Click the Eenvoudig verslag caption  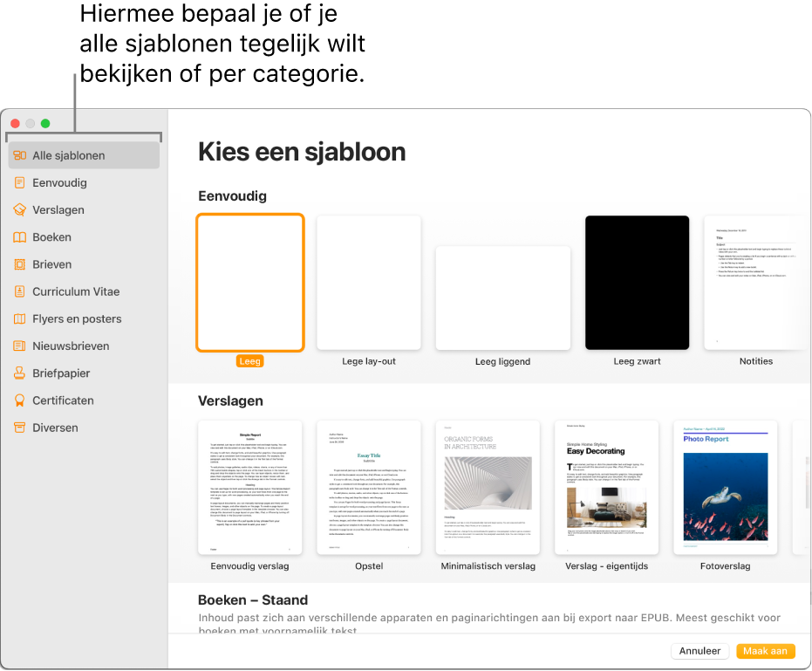(x=249, y=566)
